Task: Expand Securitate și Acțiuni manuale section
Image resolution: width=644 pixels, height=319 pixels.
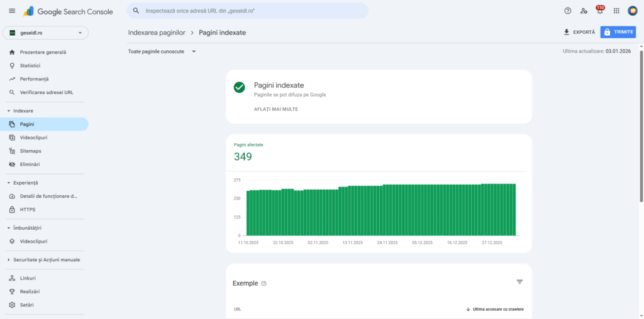Action: [x=9, y=260]
